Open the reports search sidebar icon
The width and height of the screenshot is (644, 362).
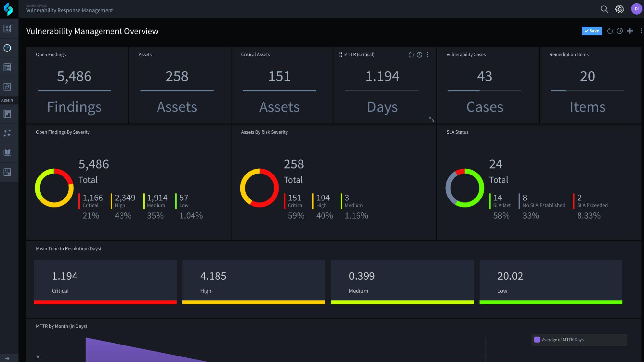tap(7, 87)
